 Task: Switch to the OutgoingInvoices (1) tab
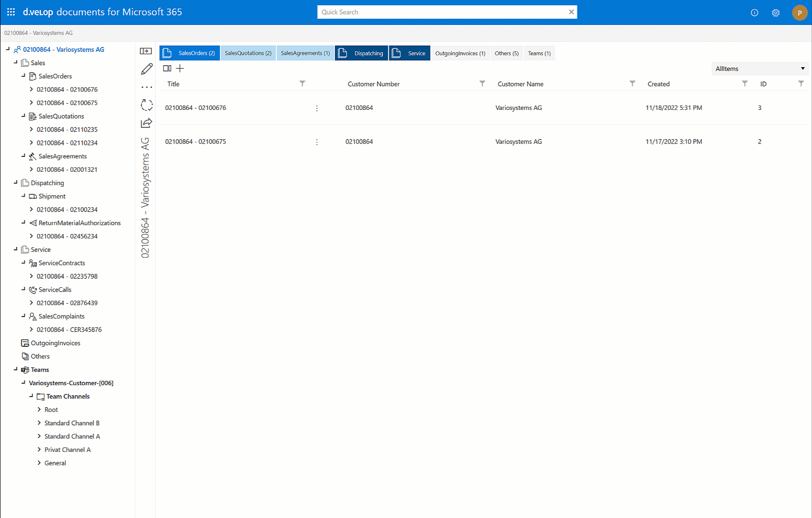[460, 53]
